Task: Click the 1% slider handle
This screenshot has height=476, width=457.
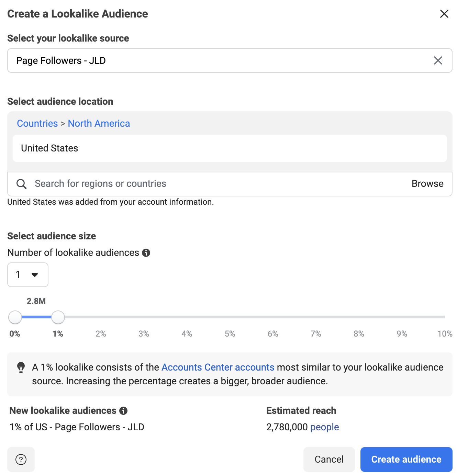Action: 58,317
